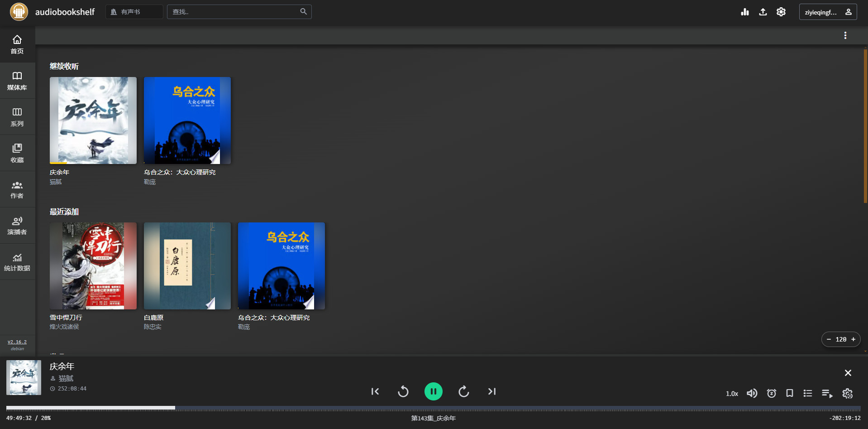This screenshot has width=868, height=429.
Task: Open the ziyieqingf user account button
Action: click(828, 12)
